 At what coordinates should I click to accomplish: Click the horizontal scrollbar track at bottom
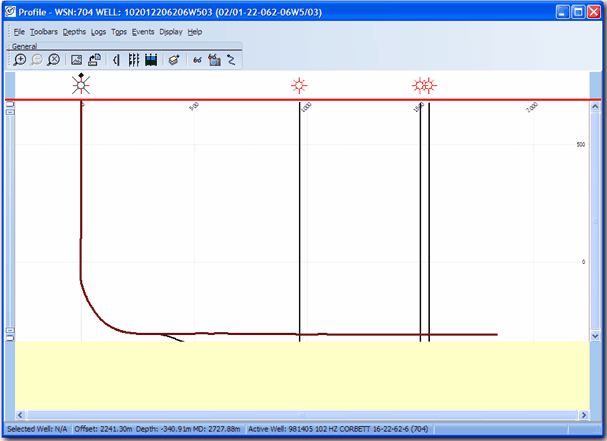tap(300, 413)
